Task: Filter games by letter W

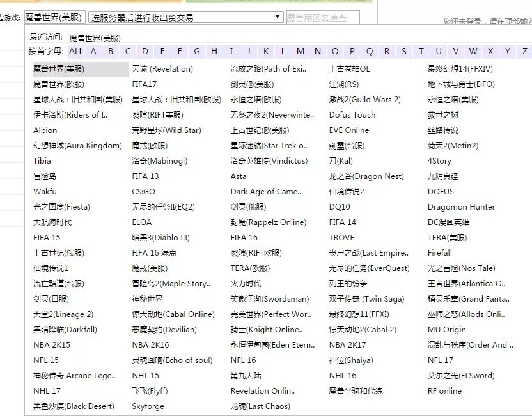Action: coord(473,51)
